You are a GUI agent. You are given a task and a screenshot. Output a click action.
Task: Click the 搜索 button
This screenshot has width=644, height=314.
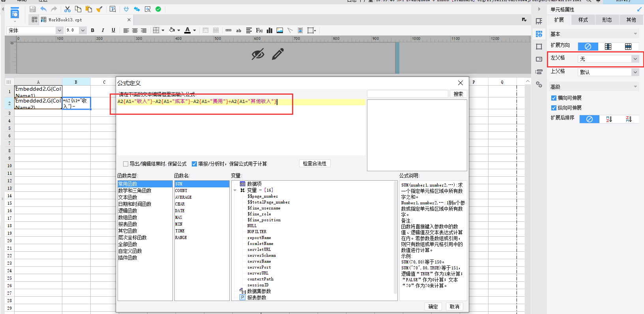pos(458,94)
